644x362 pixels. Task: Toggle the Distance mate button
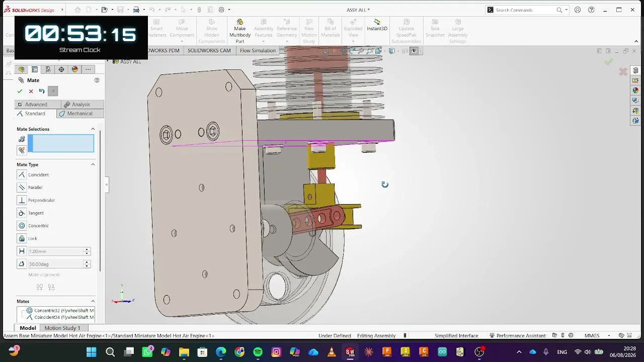pos(22,251)
